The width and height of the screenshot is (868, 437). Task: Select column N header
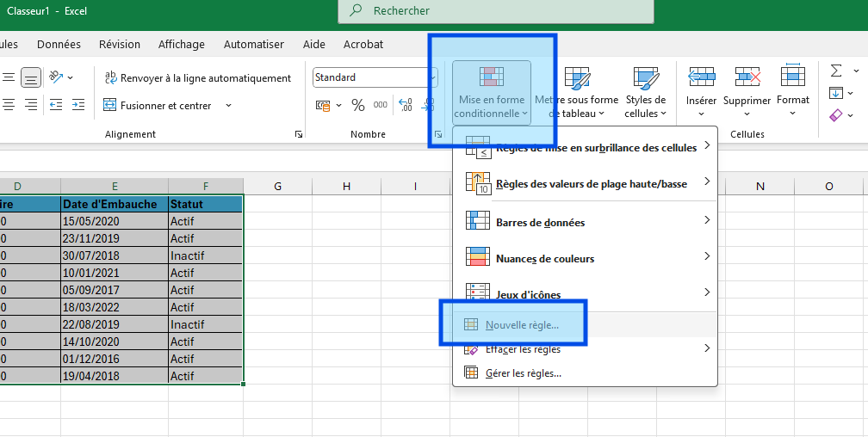(760, 187)
